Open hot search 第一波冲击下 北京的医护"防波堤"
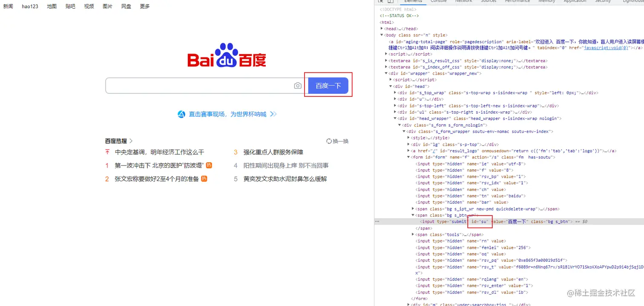This screenshot has height=306, width=644. pos(159,165)
